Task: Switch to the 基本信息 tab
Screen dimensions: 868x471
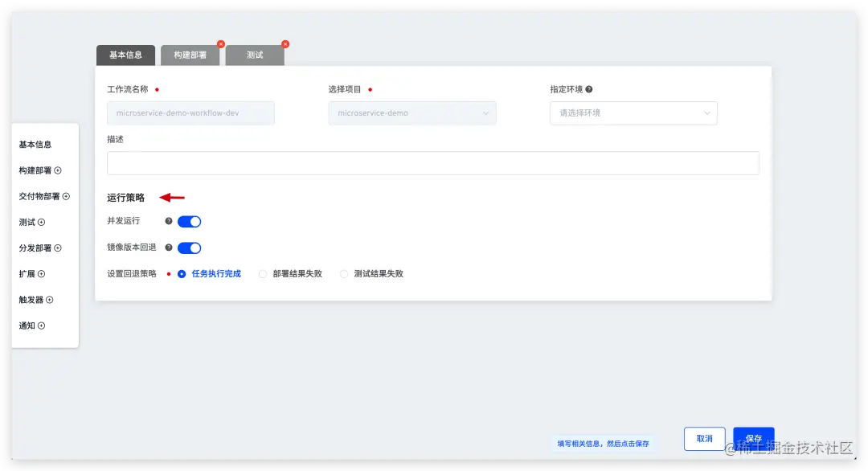Action: click(x=125, y=55)
